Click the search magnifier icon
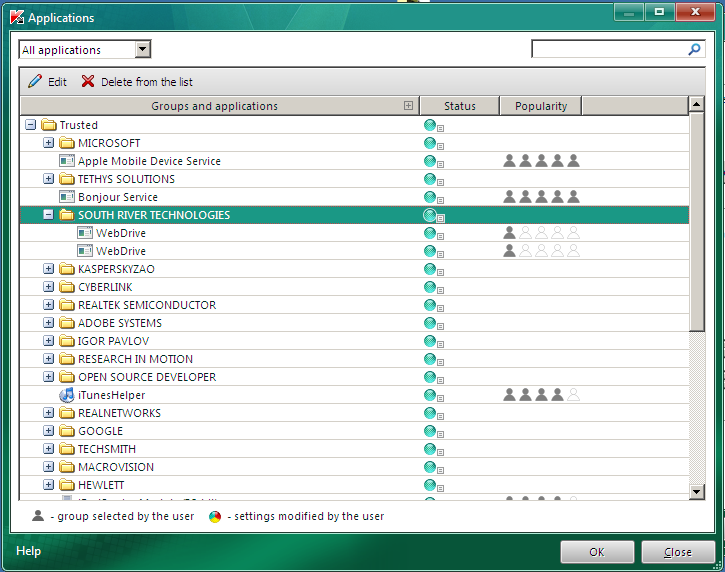 (x=694, y=49)
